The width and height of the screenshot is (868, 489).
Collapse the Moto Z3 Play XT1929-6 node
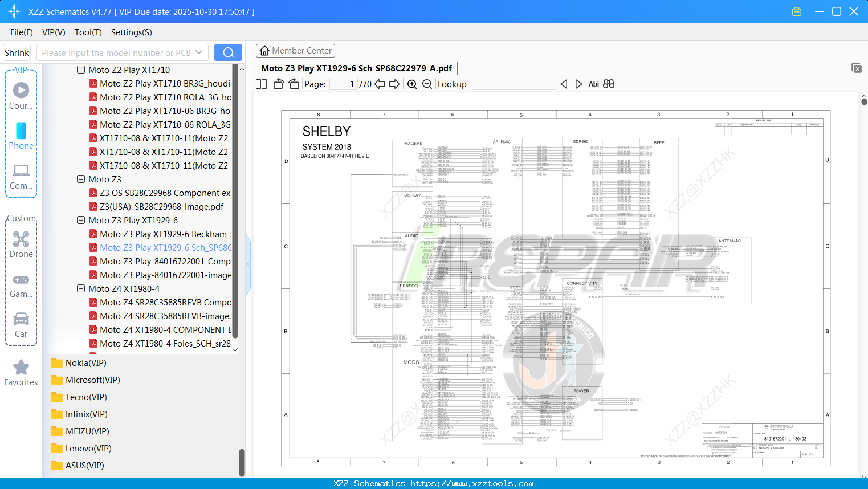[x=81, y=220]
